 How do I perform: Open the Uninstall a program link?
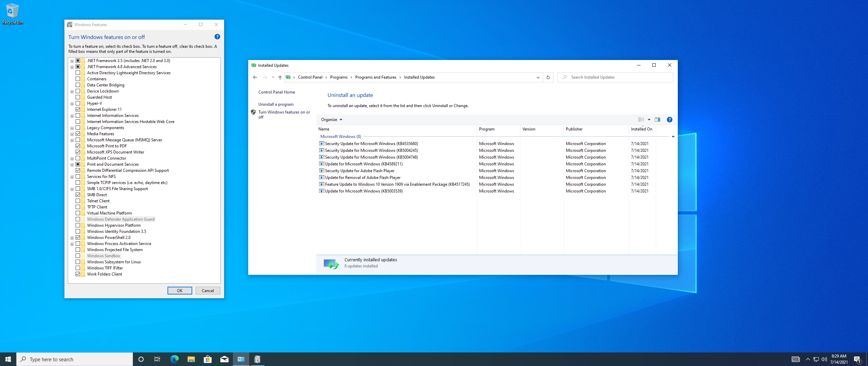tap(276, 104)
